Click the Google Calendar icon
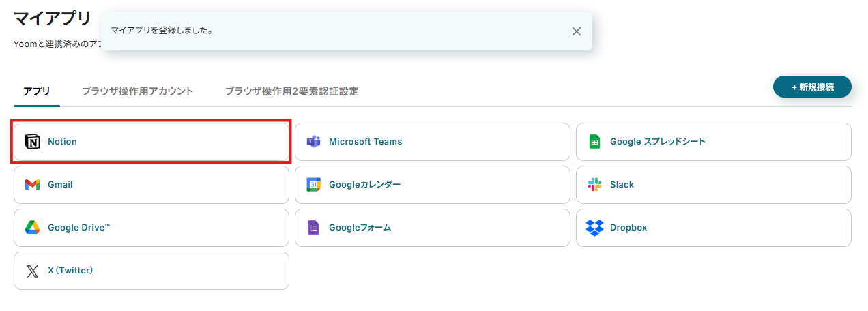 [313, 185]
